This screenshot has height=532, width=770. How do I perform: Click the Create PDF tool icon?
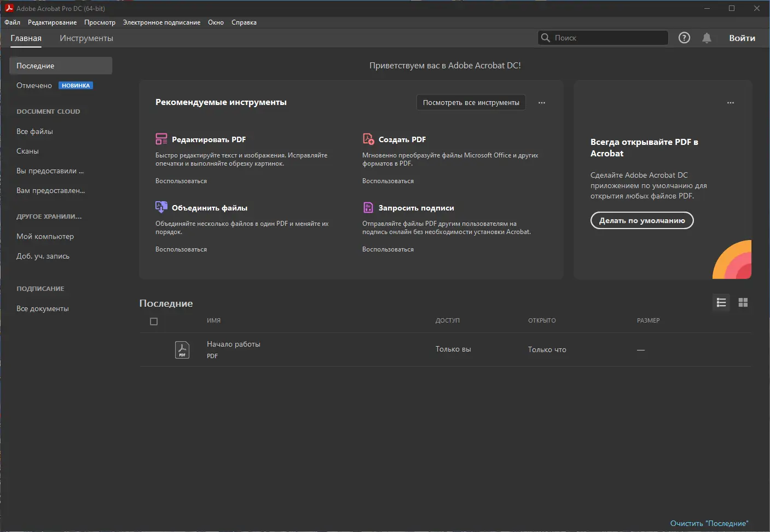pos(368,139)
